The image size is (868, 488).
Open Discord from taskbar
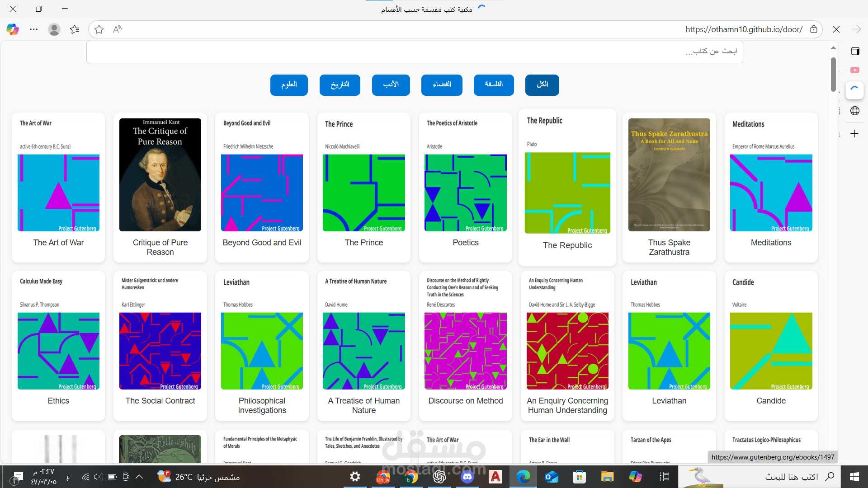pyautogui.click(x=467, y=477)
